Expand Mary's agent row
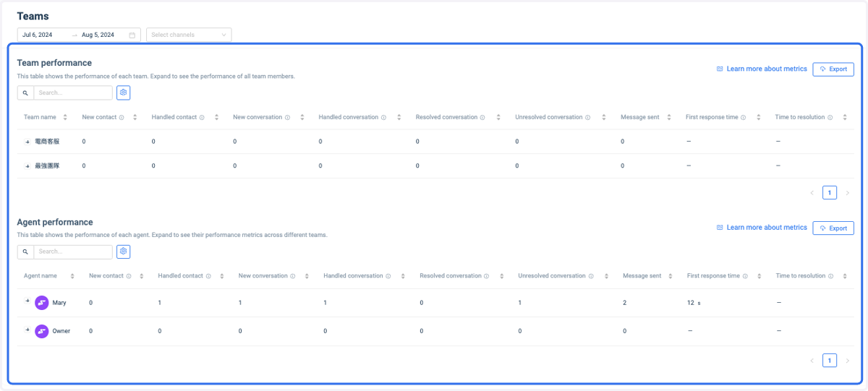Screen dimensions: 868x391 (x=27, y=301)
